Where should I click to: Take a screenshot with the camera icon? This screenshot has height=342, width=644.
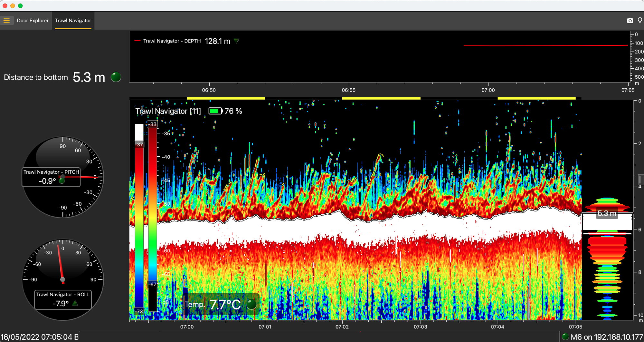(x=630, y=21)
